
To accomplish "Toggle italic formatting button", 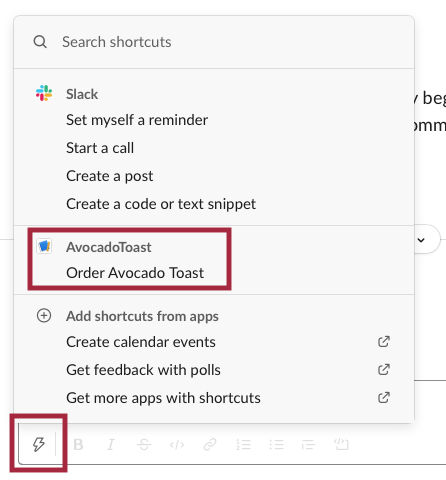I will coord(111,444).
